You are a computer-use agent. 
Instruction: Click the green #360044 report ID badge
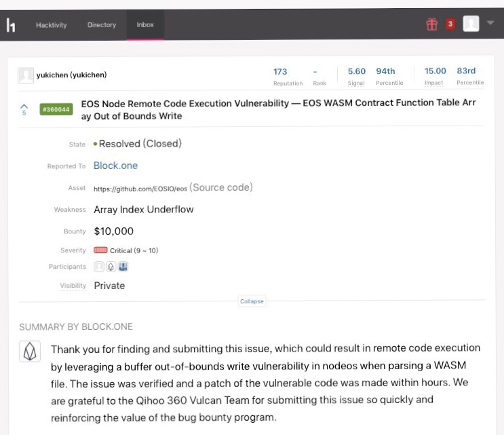pos(56,109)
